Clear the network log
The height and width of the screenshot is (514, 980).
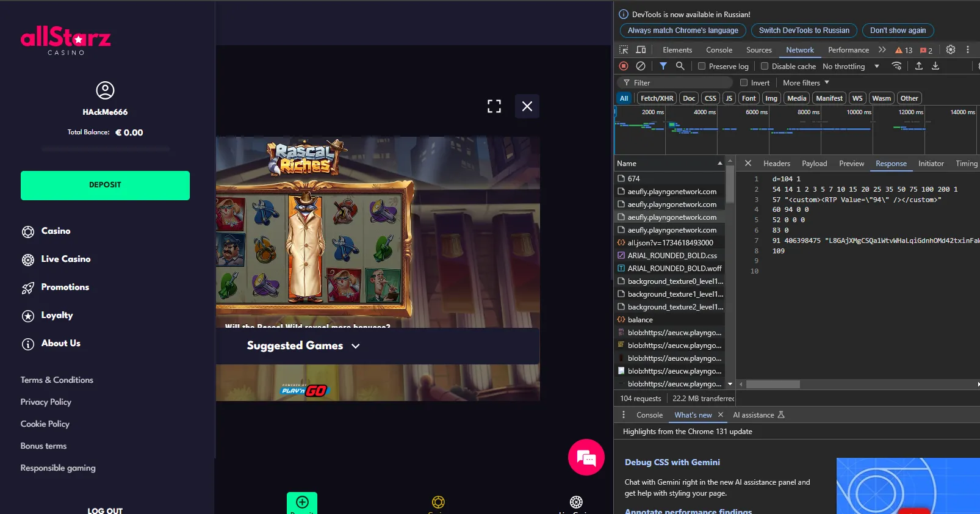click(641, 66)
